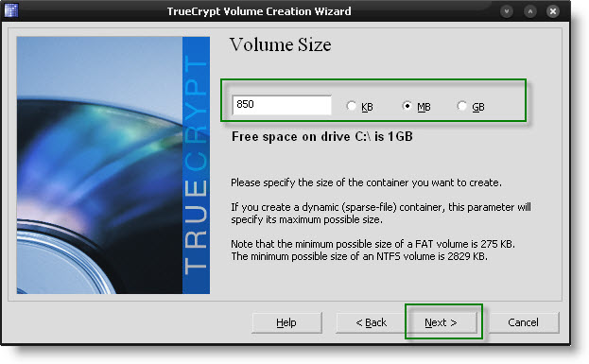The width and height of the screenshot is (589, 364).
Task: Click the TrueCrypt app icon in title bar
Action: coord(11,10)
